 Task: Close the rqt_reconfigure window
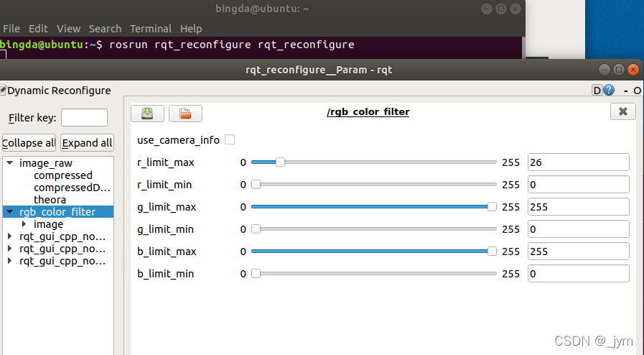coord(633,70)
